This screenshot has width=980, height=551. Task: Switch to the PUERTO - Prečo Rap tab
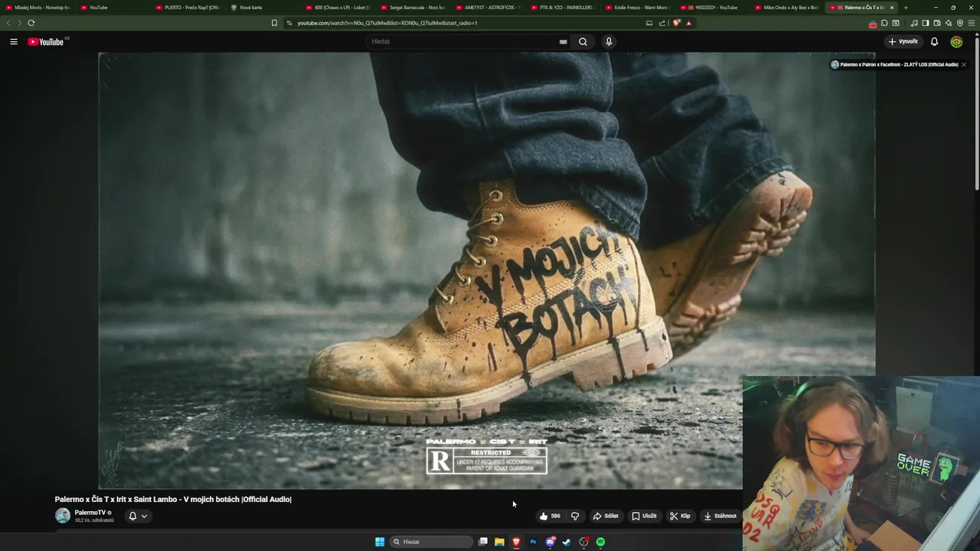pos(187,8)
